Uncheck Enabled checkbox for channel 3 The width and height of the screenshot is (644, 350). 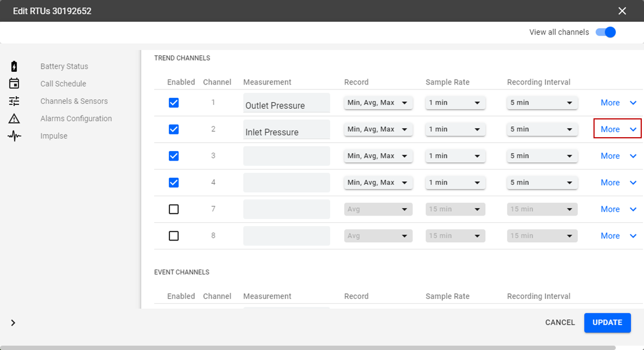coord(174,156)
